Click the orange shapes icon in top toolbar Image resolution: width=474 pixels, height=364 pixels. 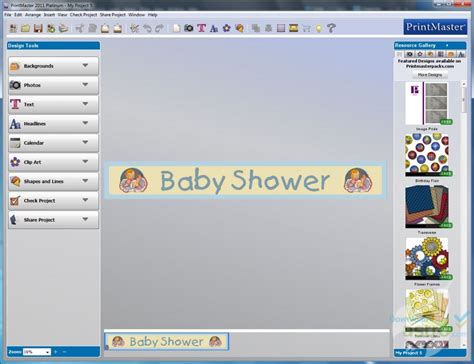click(x=239, y=28)
